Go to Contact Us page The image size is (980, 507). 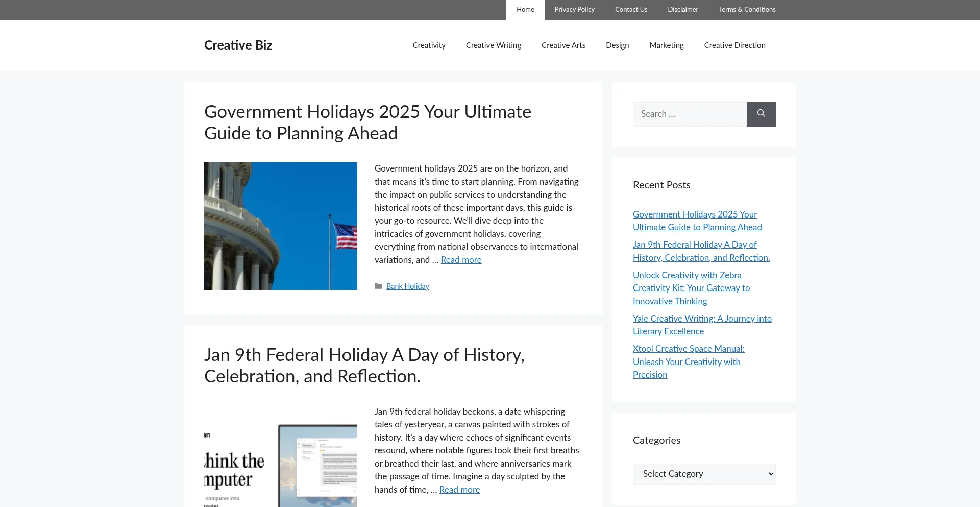[631, 10]
